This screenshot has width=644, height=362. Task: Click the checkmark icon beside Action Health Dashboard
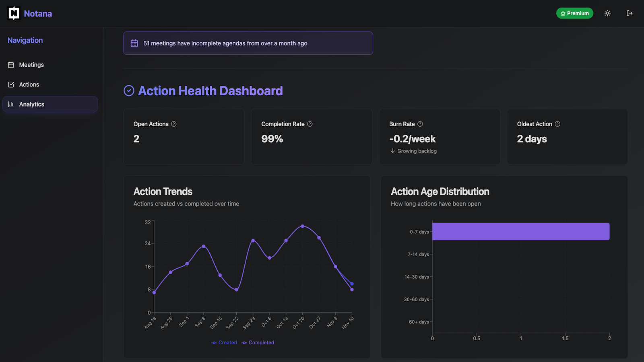[129, 91]
